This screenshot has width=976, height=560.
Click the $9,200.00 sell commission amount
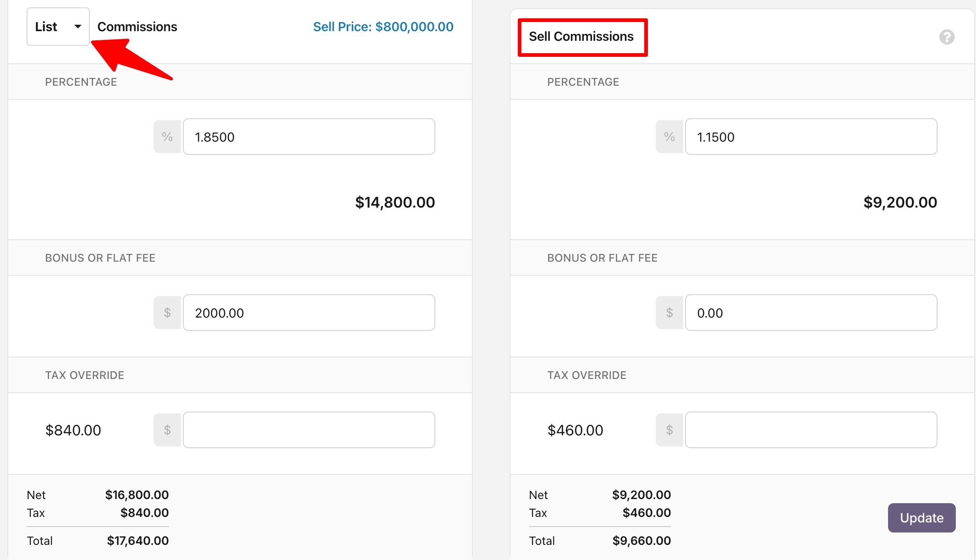900,202
